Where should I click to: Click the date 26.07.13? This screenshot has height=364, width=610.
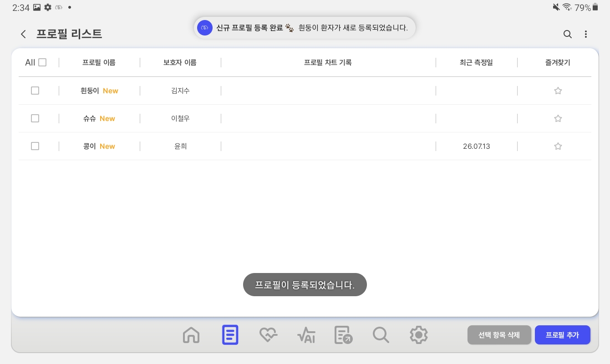pos(476,146)
